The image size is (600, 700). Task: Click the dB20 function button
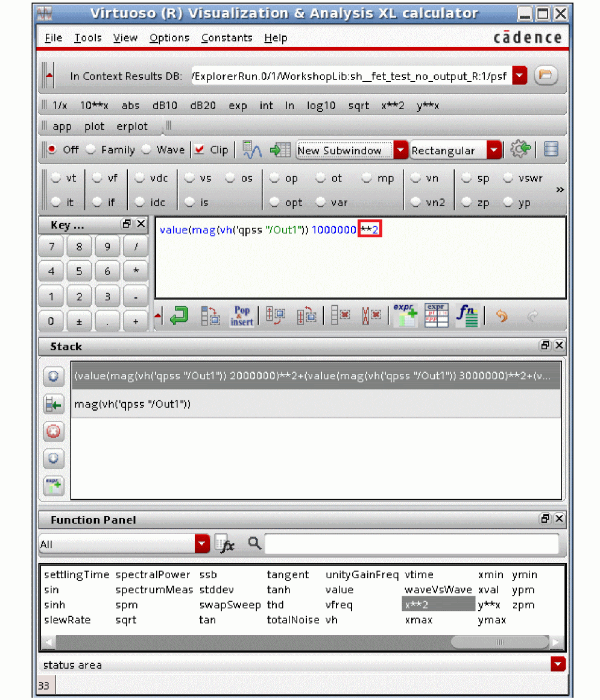pyautogui.click(x=203, y=106)
